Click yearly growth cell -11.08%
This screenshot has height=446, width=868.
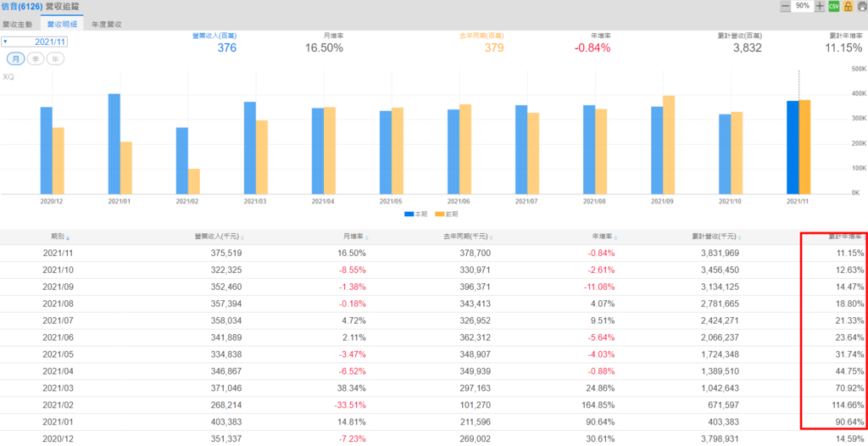coord(599,287)
